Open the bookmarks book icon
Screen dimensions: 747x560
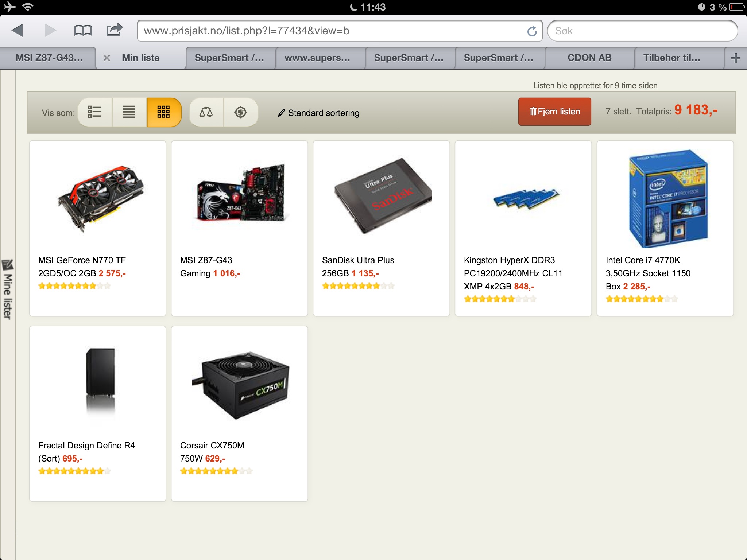[x=83, y=30]
